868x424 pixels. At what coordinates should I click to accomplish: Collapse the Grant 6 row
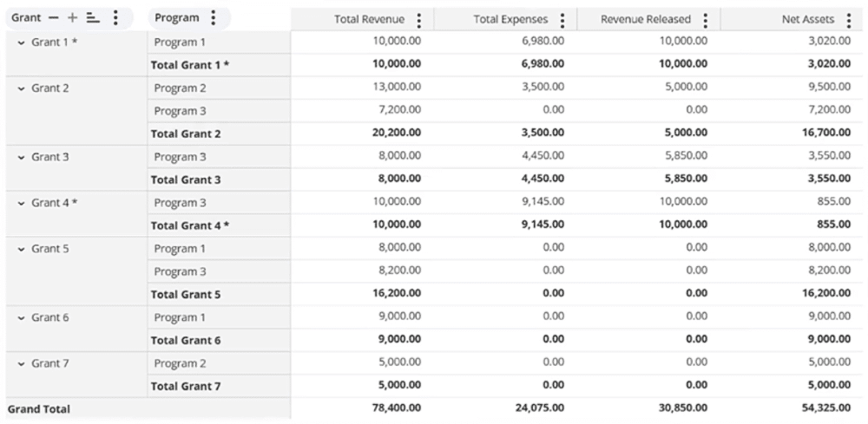tap(22, 318)
